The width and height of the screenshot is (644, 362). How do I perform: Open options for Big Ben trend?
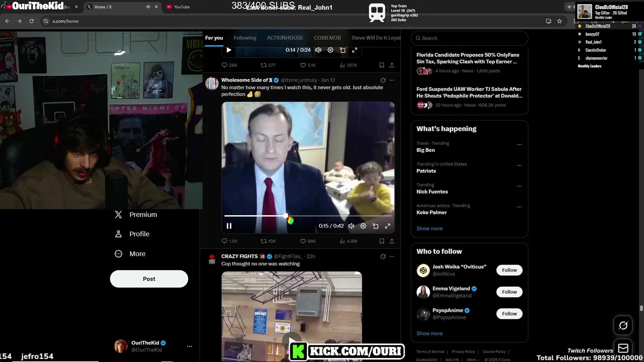tap(519, 144)
